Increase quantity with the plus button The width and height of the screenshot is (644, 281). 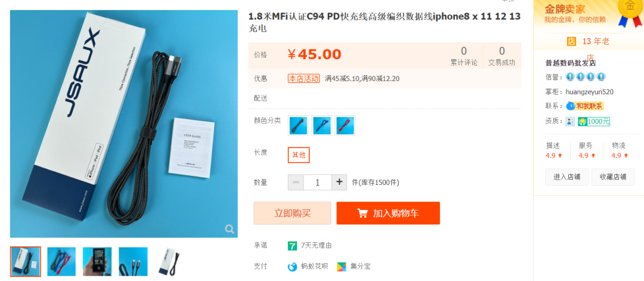pos(339,182)
